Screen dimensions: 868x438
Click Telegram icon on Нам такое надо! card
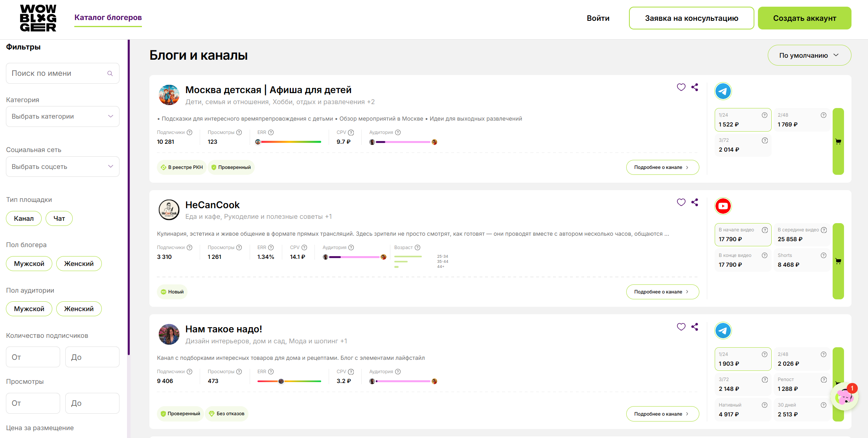tap(723, 331)
